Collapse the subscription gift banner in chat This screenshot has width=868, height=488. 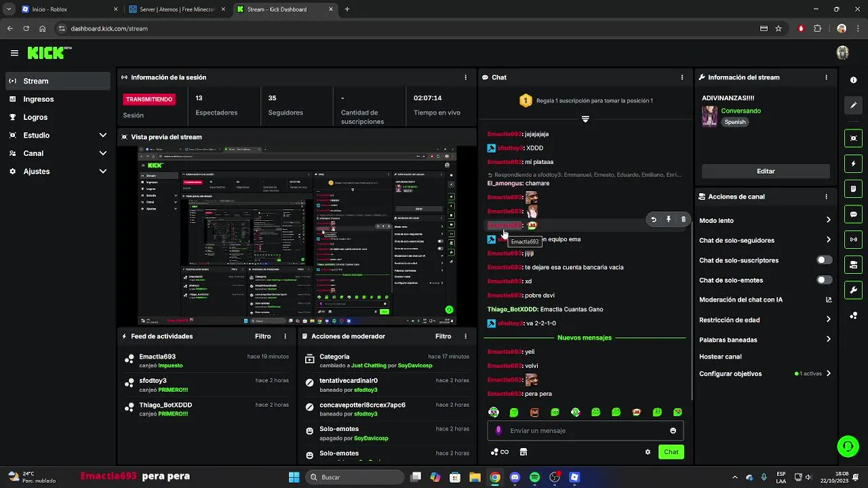point(585,119)
